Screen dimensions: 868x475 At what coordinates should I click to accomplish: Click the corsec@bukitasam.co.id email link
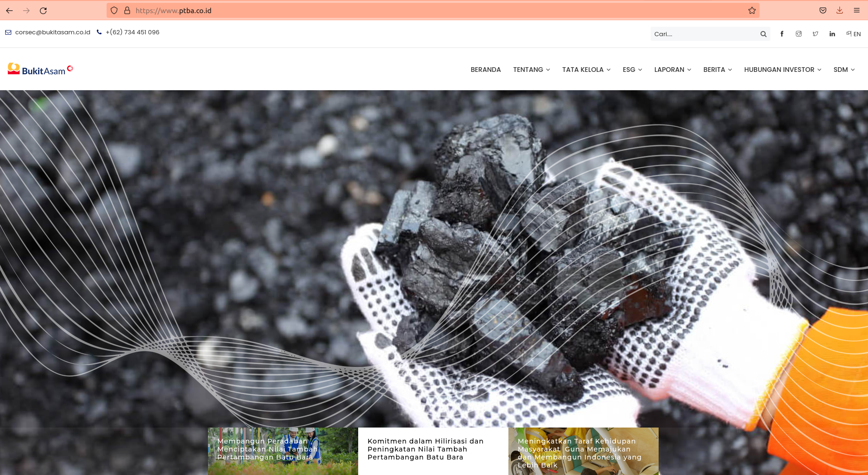point(53,32)
